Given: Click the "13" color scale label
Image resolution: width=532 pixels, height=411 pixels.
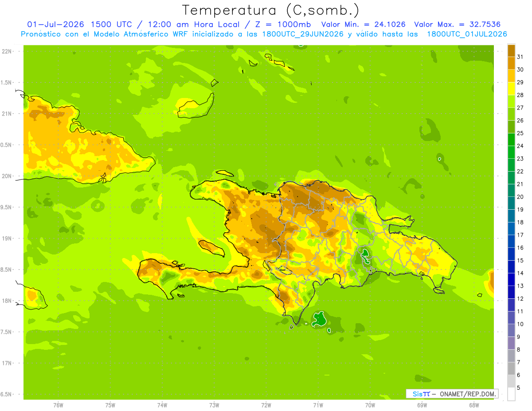Looking at the screenshot, I should tap(520, 286).
